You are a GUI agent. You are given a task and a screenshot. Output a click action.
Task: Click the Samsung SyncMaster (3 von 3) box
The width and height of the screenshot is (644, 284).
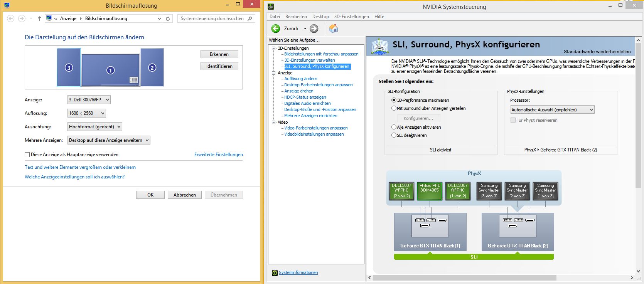[x=489, y=191]
